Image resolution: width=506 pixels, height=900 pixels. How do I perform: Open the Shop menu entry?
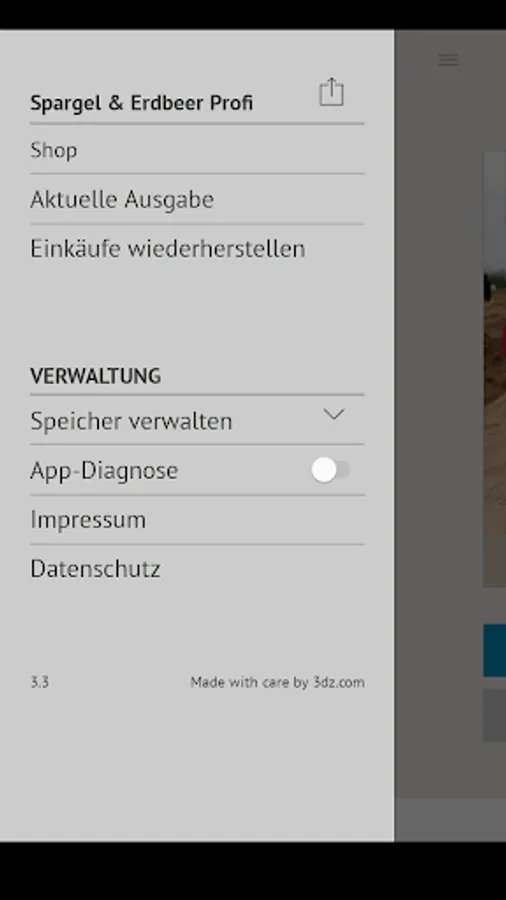tap(197, 150)
